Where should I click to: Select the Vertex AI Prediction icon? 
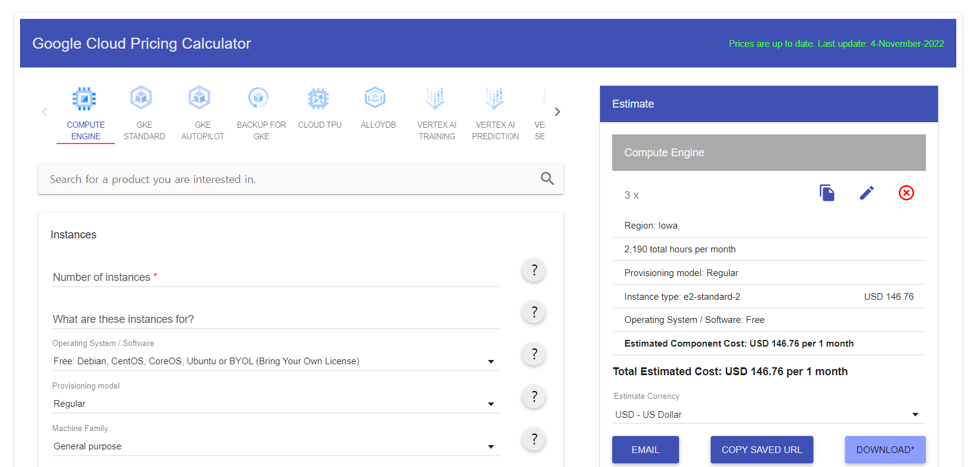point(494,98)
